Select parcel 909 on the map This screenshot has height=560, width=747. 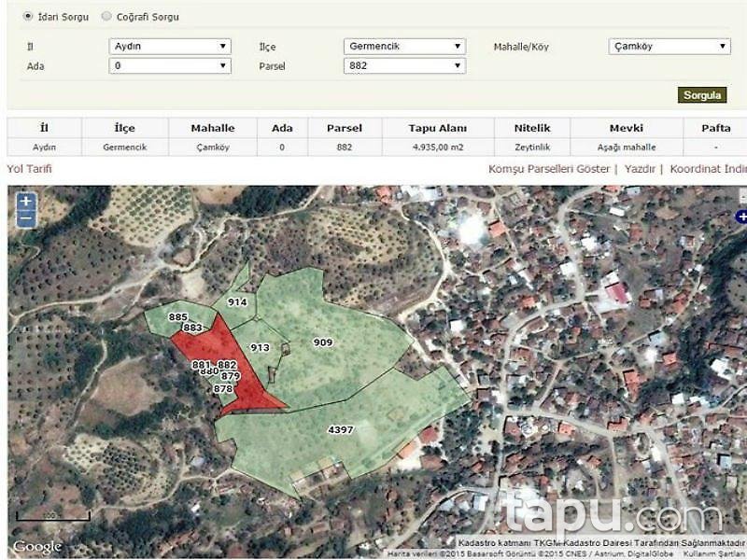[323, 343]
